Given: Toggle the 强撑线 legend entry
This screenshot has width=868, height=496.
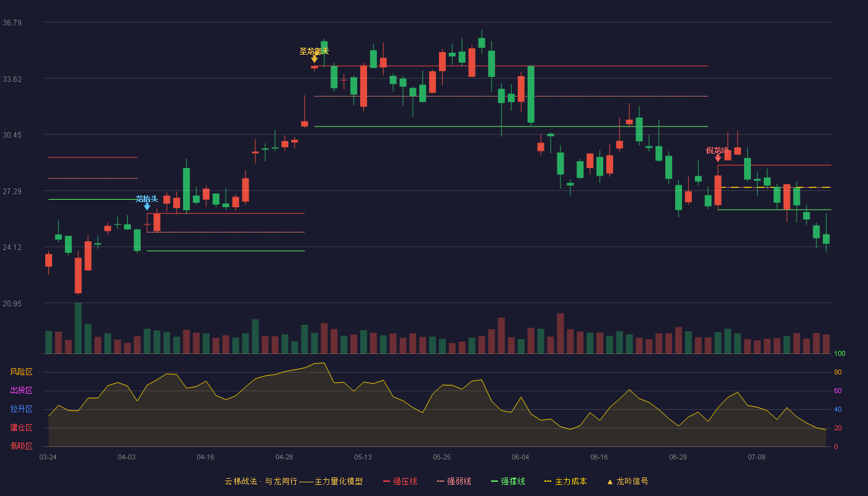Looking at the screenshot, I should click(508, 481).
